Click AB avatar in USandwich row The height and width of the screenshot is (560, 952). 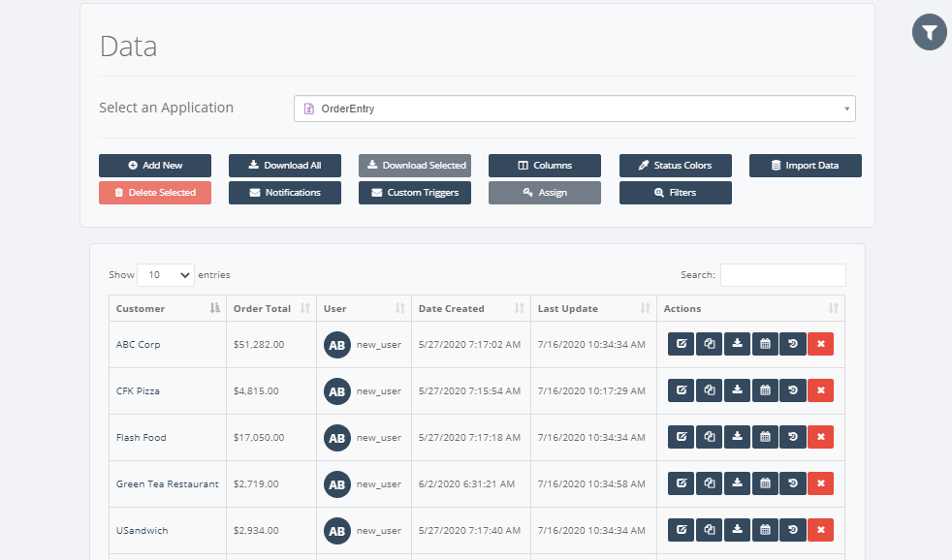click(337, 531)
